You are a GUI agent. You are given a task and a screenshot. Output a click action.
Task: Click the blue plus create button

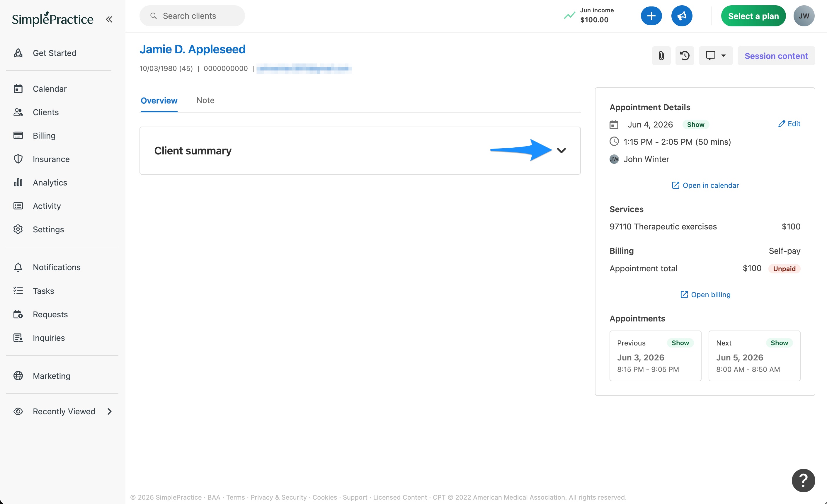651,16
